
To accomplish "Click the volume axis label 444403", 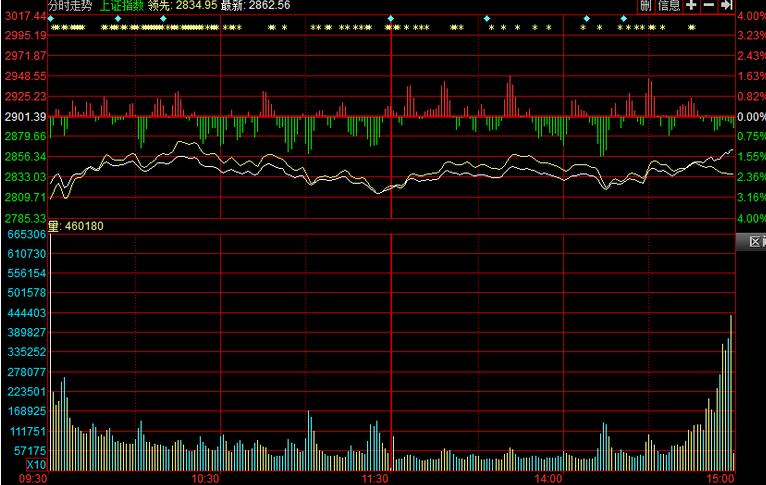I will 26,313.
